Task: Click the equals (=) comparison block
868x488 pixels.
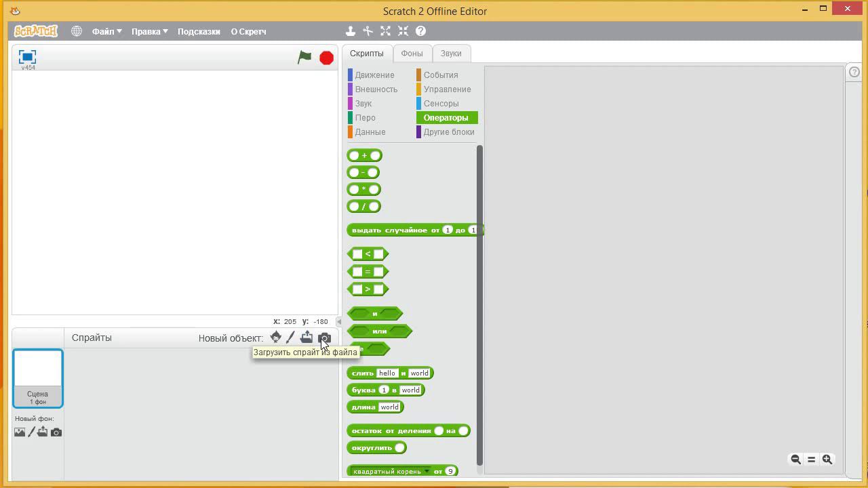Action: (368, 272)
